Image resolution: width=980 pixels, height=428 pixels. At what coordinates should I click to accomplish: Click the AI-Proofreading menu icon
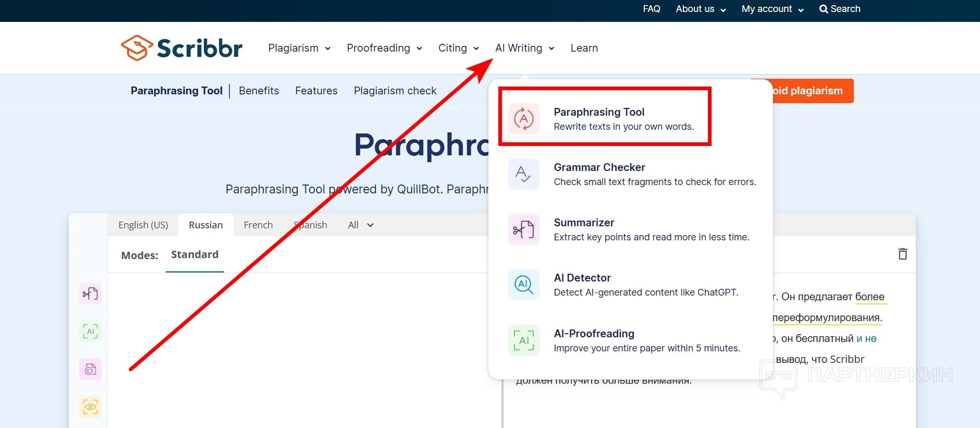tap(524, 340)
